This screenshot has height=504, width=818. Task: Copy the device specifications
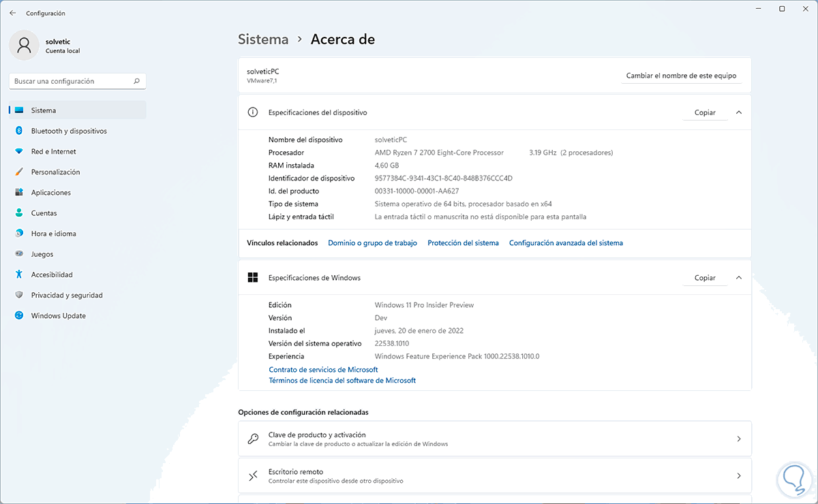tap(705, 112)
